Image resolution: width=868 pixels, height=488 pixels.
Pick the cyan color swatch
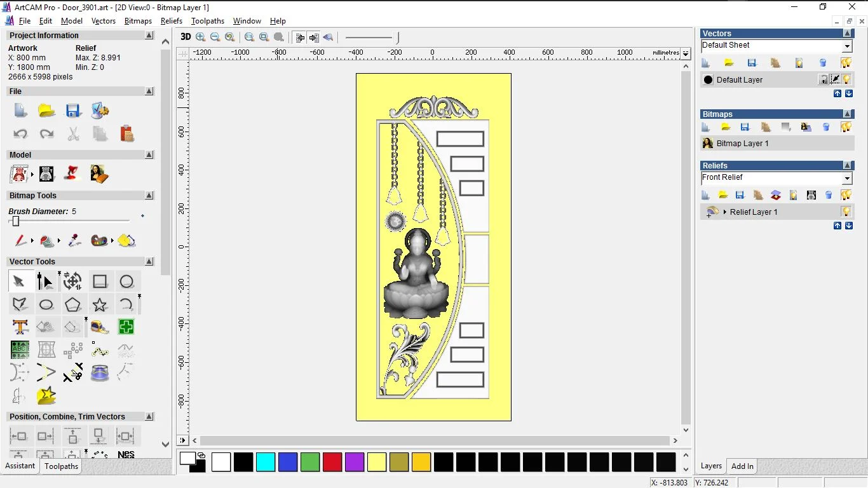click(x=266, y=462)
